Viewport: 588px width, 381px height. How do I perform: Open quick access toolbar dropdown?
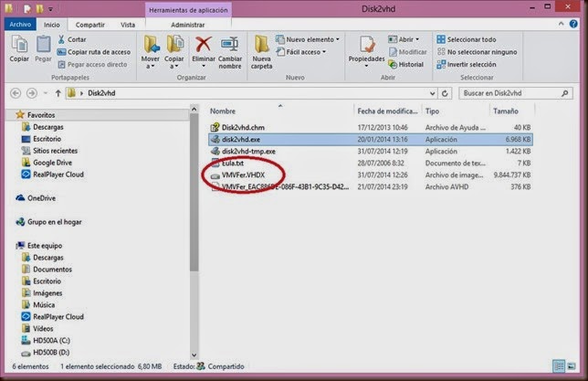[x=50, y=9]
